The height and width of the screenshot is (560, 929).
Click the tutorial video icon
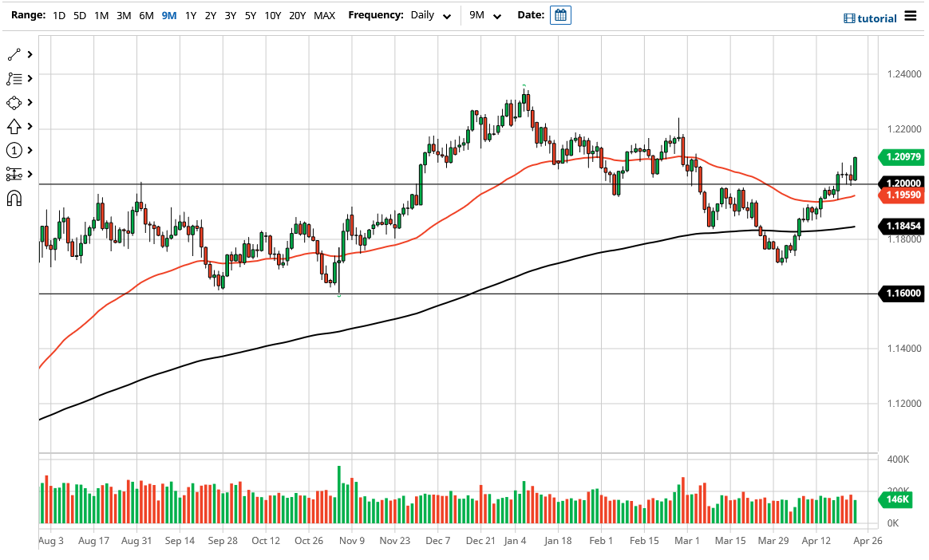pos(849,19)
